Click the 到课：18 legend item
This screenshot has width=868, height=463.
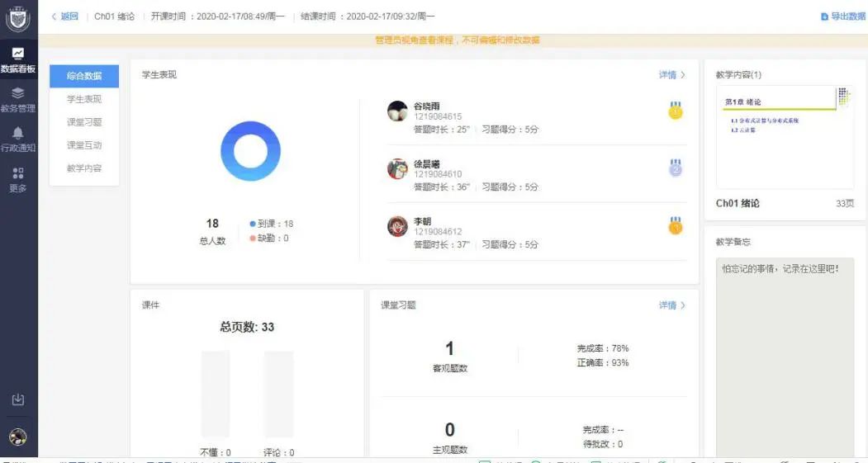[271, 224]
